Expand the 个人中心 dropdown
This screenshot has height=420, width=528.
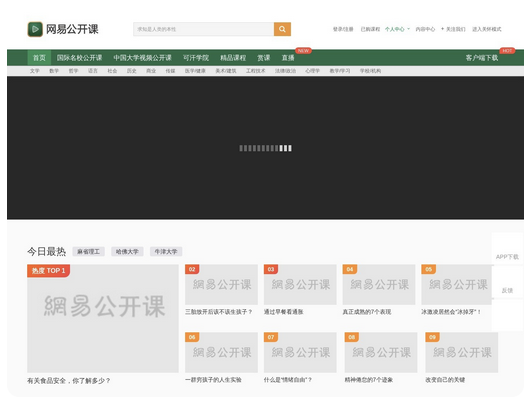point(397,29)
